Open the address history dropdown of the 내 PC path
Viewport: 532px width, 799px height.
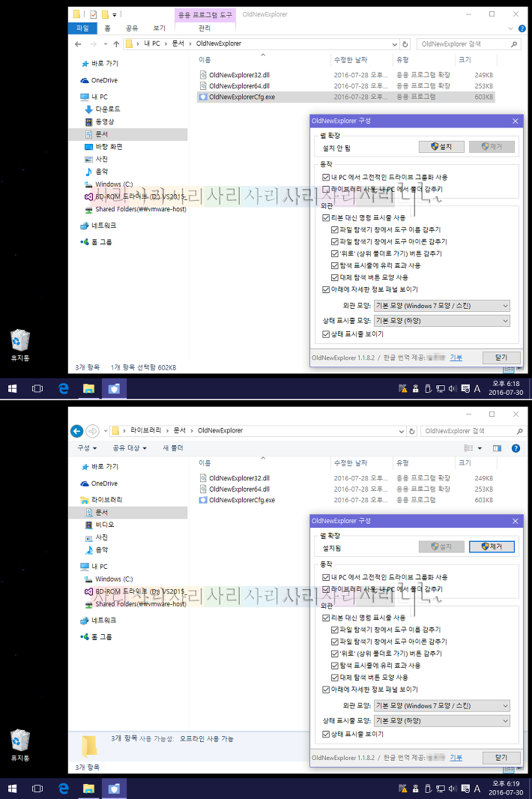click(394, 44)
